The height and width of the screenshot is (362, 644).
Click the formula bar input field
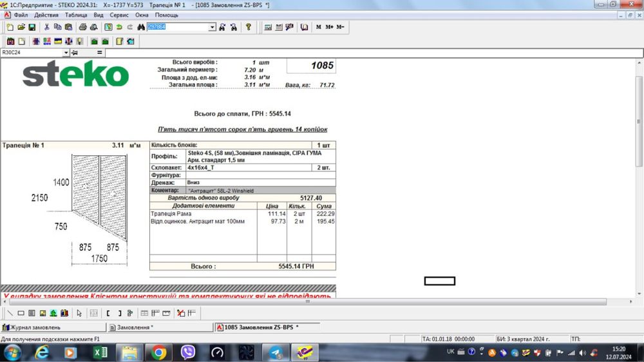(x=374, y=53)
